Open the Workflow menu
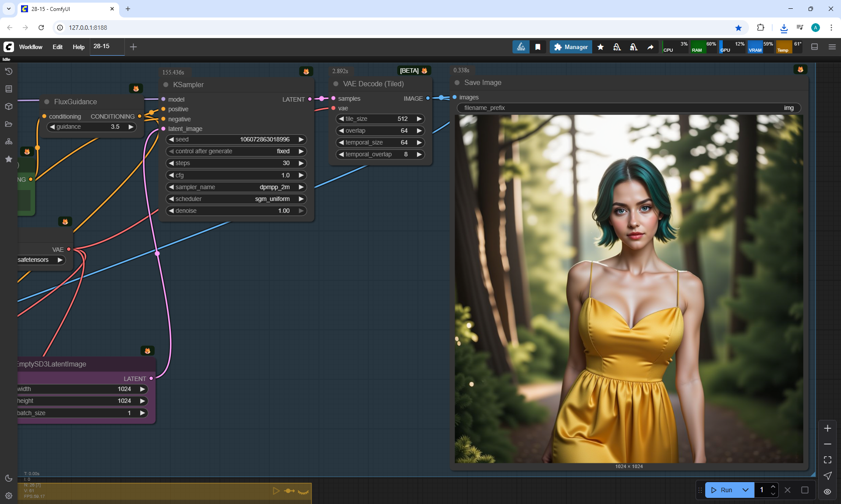This screenshot has height=504, width=841. point(31,47)
